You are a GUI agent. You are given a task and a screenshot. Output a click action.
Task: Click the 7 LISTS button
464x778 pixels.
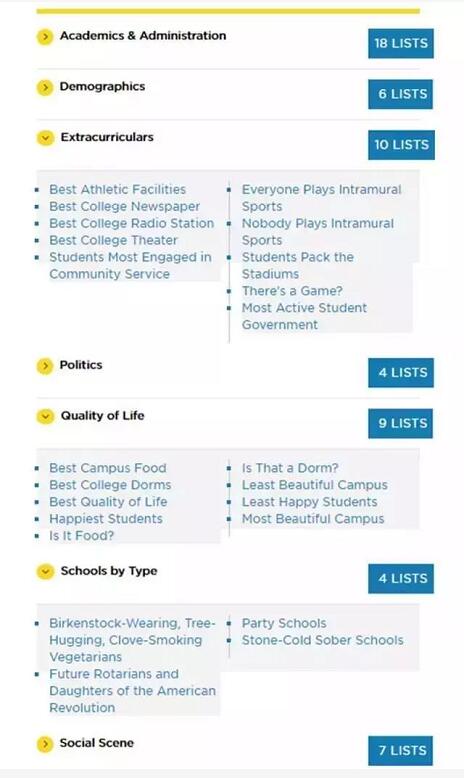point(400,751)
